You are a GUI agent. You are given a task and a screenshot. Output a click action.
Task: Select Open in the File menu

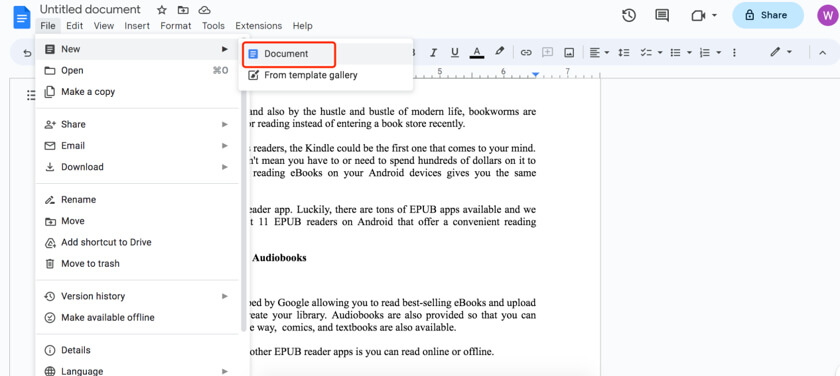click(137, 71)
